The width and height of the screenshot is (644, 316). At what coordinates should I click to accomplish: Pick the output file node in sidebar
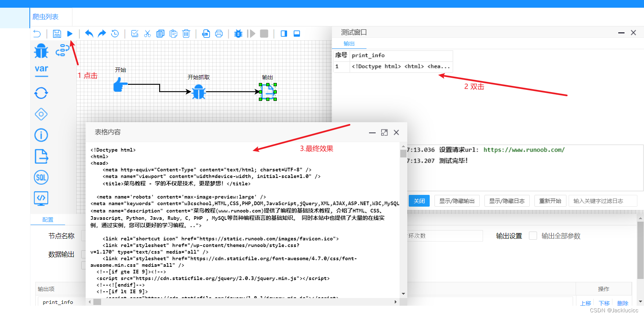[x=41, y=156]
